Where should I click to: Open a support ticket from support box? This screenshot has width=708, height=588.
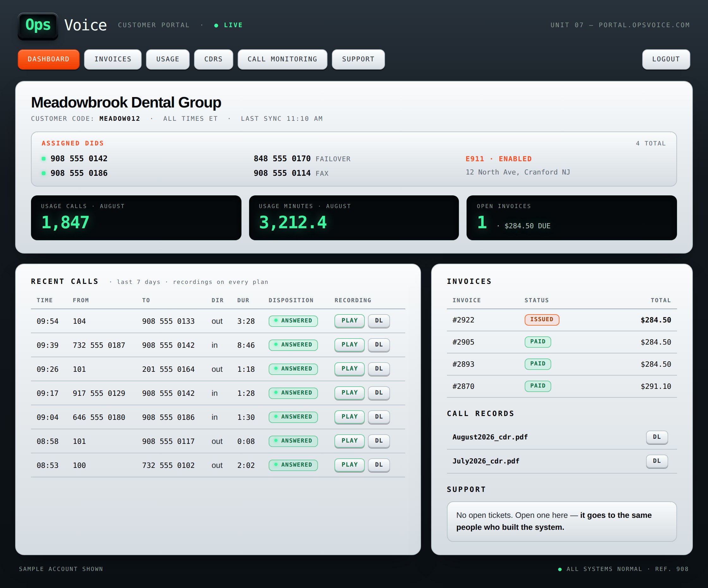click(562, 522)
